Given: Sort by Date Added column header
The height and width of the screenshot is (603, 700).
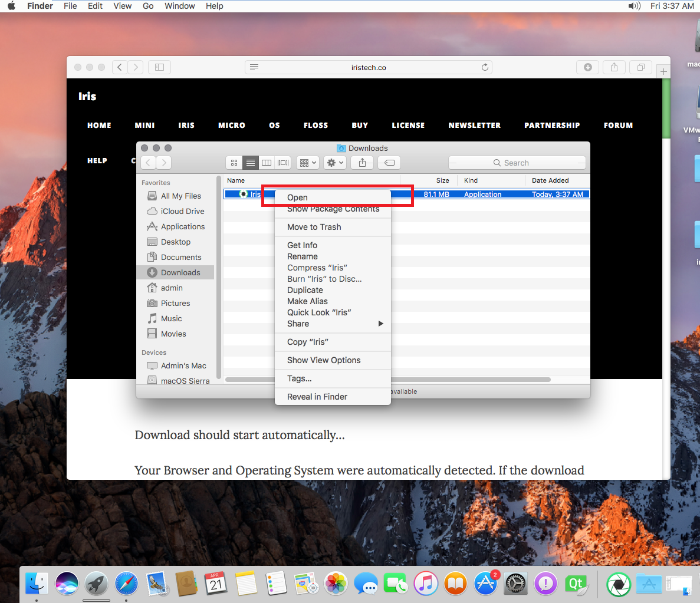Looking at the screenshot, I should [x=558, y=180].
